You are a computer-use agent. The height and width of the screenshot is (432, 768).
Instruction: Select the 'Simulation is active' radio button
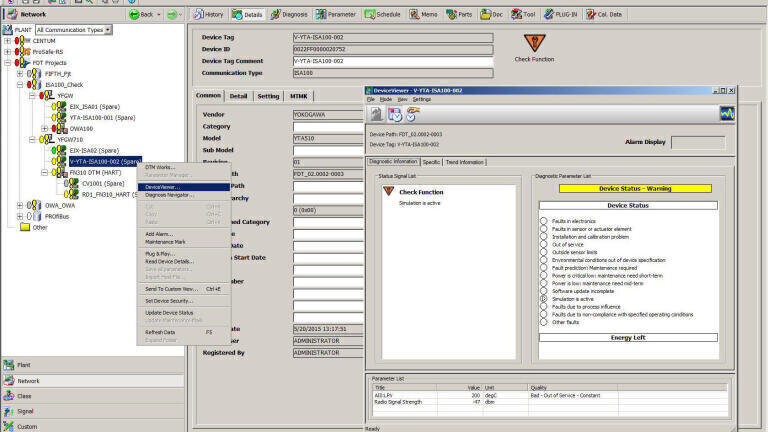point(544,299)
